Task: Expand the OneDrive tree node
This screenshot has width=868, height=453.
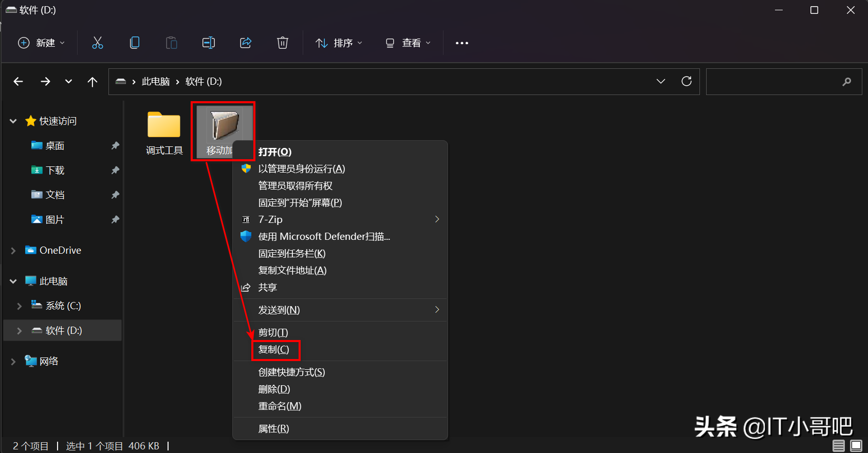Action: tap(13, 251)
